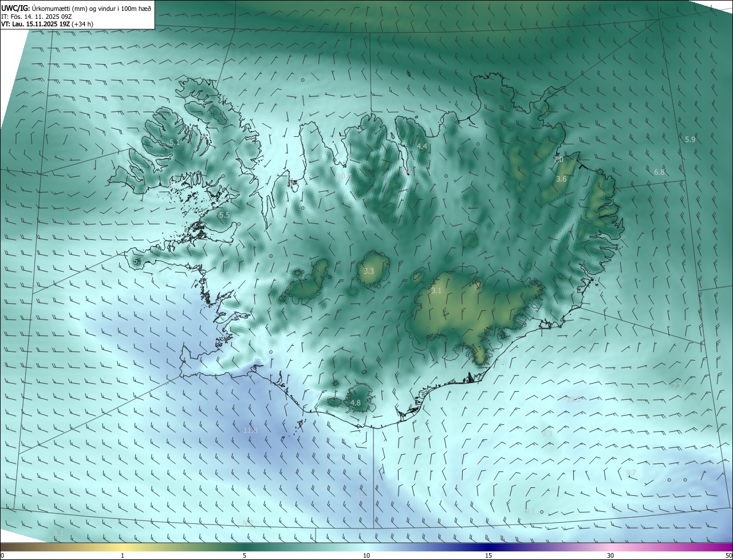This screenshot has width=733, height=560.
Task: Click the 5.9 value at the map's east edge
Action: (x=690, y=140)
